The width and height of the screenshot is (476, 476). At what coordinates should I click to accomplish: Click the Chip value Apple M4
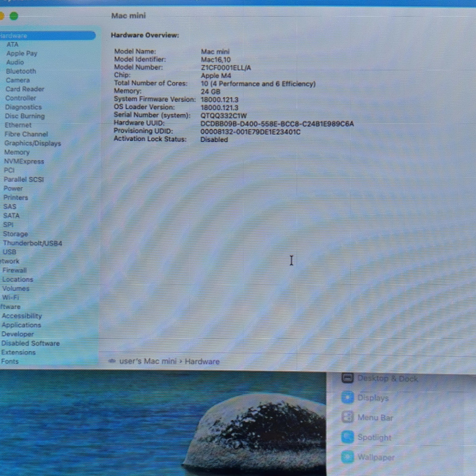tap(216, 76)
